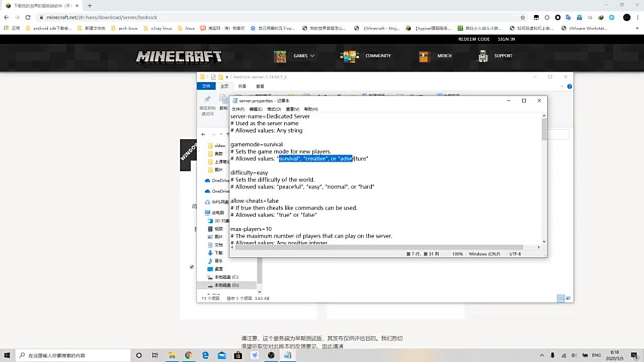
Task: Click the copy icon in Explorer ribbon
Action: (x=223, y=100)
